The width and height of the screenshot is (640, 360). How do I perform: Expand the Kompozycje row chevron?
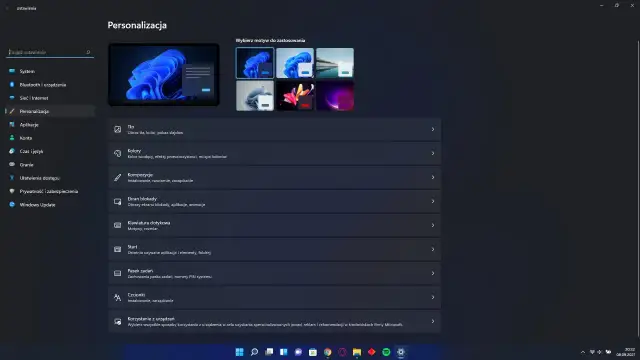click(x=433, y=177)
